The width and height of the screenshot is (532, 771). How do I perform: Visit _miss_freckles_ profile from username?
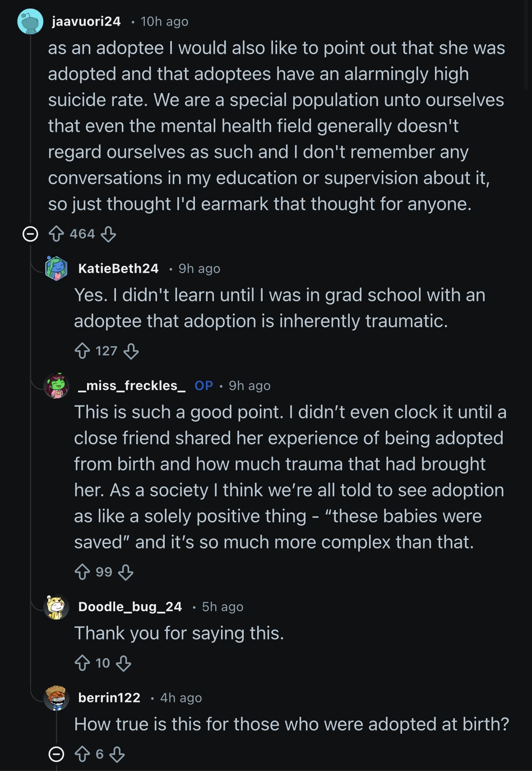[x=132, y=385]
